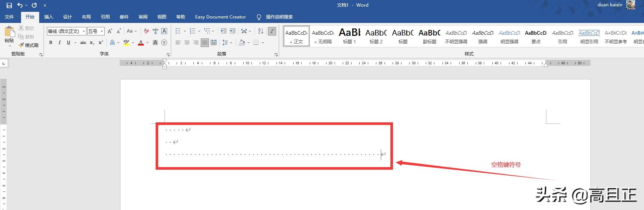Screen dimensions: 644x210
Task: Click the Decrease Indent icon
Action: tap(224, 31)
